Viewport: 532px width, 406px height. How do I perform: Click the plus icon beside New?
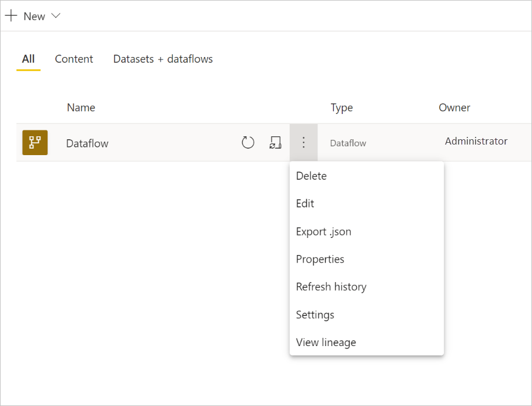click(x=11, y=16)
